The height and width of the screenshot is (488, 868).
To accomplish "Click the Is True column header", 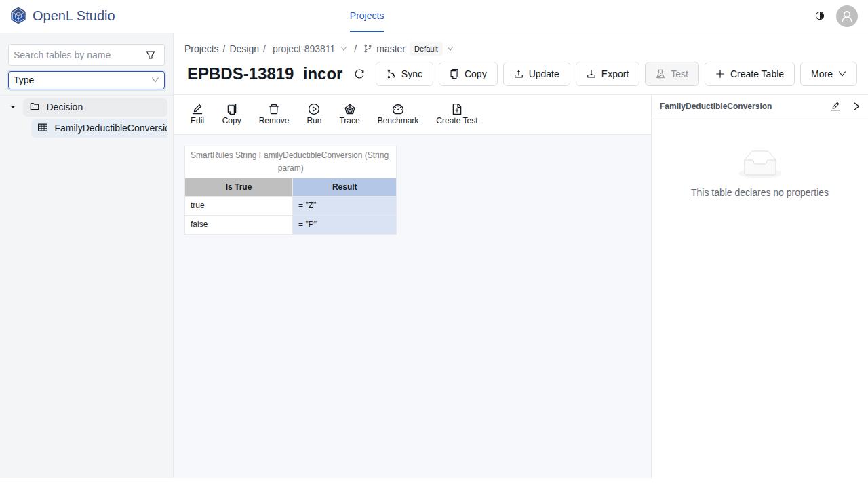I will 239,187.
